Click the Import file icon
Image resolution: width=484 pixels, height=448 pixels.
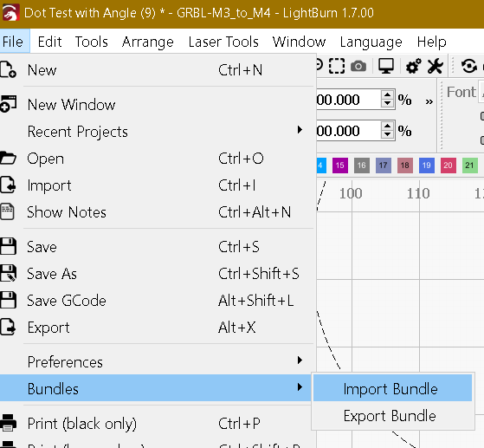tap(8, 185)
